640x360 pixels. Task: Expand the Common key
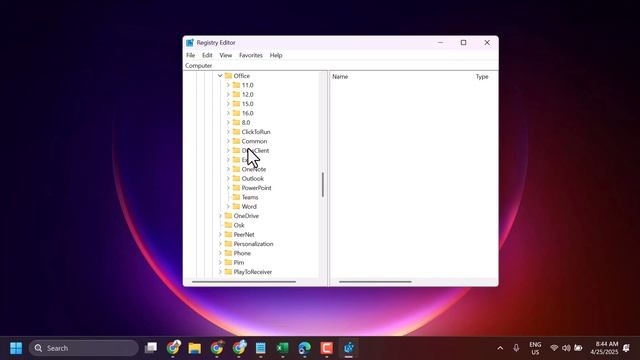click(x=228, y=141)
